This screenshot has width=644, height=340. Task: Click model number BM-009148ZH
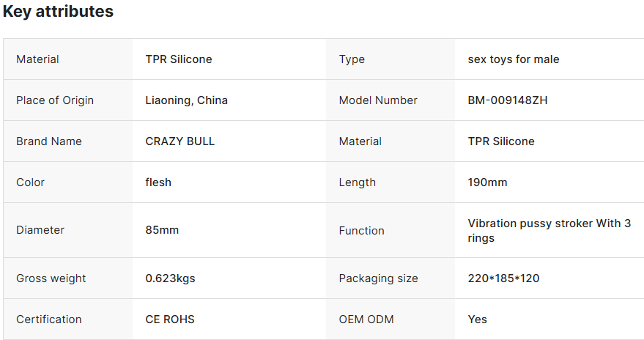(507, 100)
